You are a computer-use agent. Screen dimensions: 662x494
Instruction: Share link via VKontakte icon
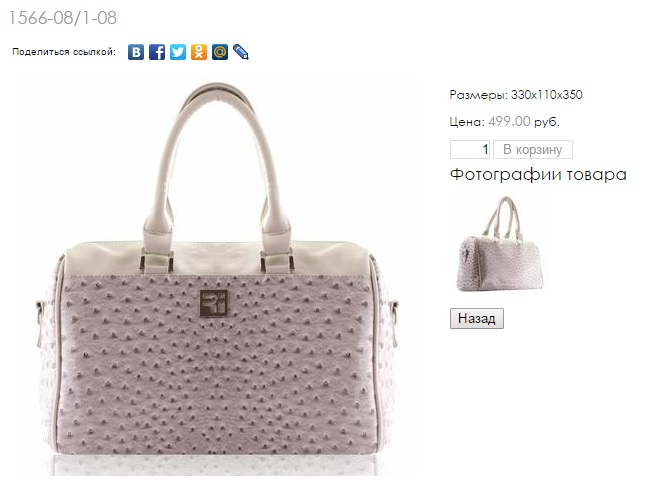click(x=136, y=52)
